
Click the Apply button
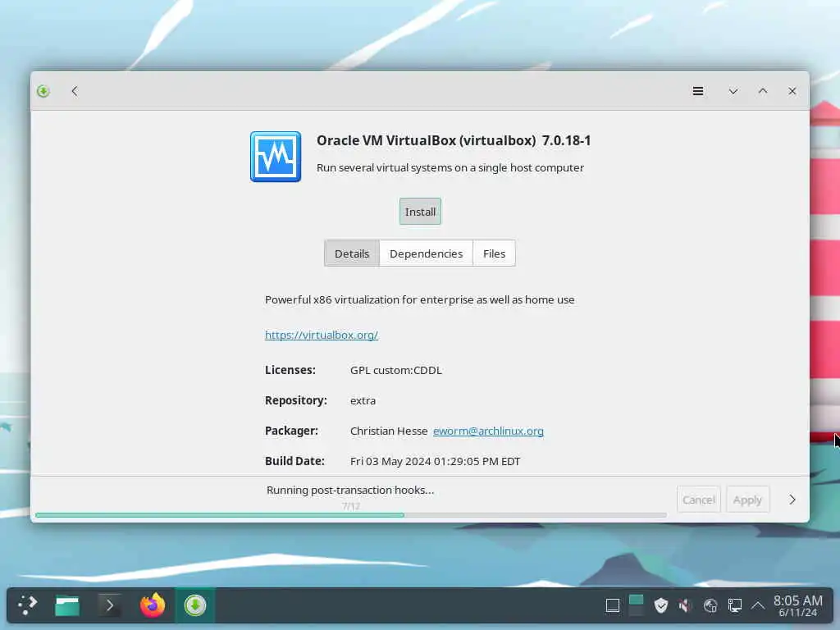pyautogui.click(x=747, y=500)
